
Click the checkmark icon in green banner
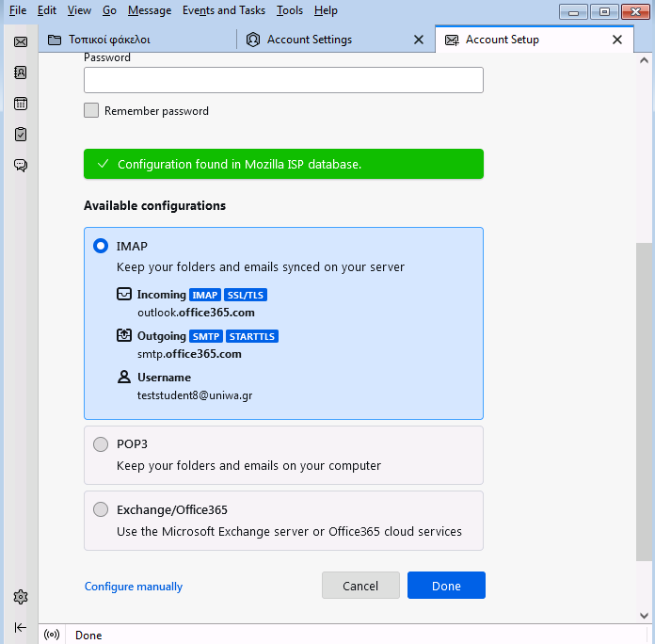click(103, 164)
